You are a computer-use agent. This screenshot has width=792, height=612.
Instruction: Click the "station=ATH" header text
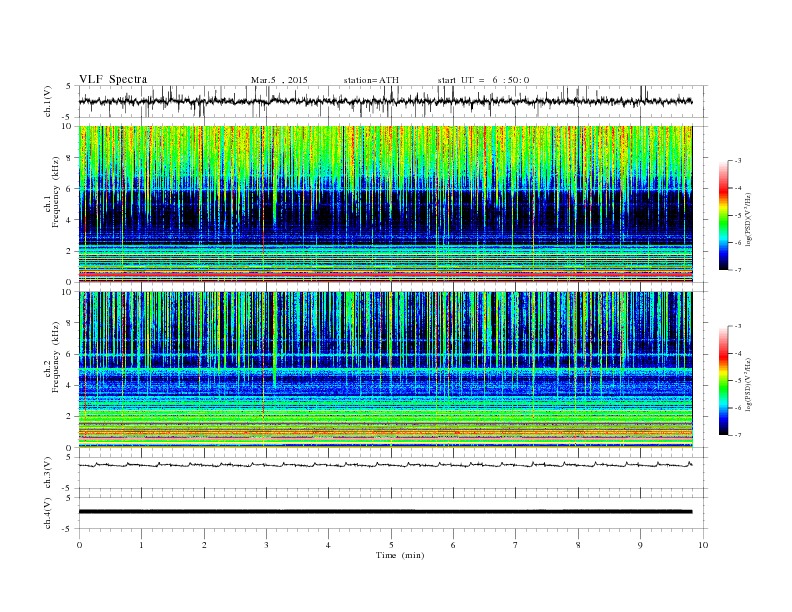click(371, 80)
